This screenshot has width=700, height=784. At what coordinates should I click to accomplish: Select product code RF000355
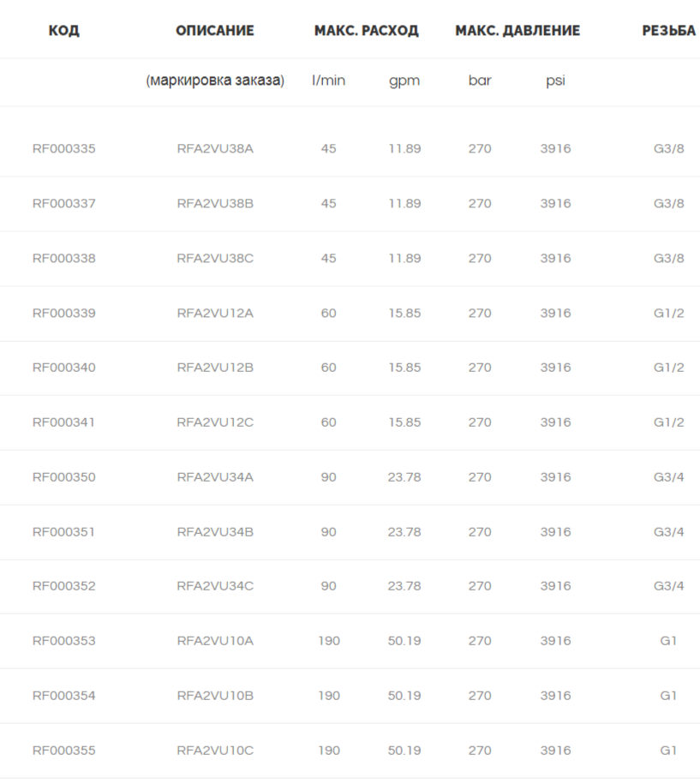coord(63,751)
